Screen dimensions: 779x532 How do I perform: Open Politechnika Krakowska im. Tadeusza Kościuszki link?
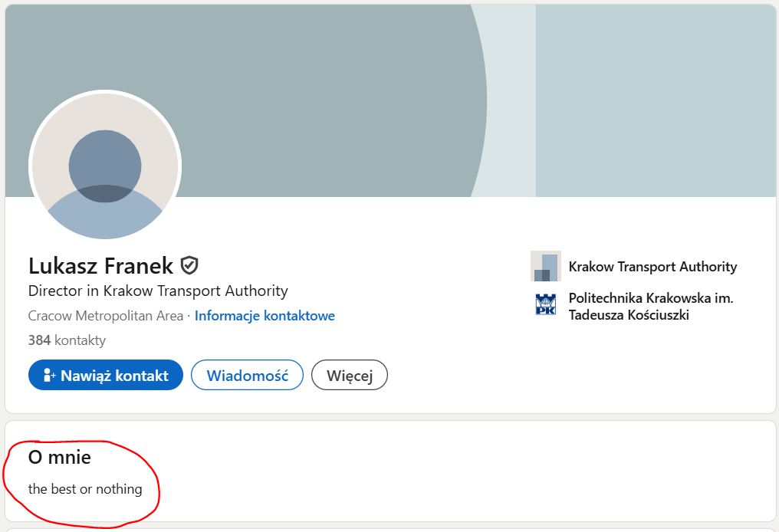pyautogui.click(x=650, y=307)
